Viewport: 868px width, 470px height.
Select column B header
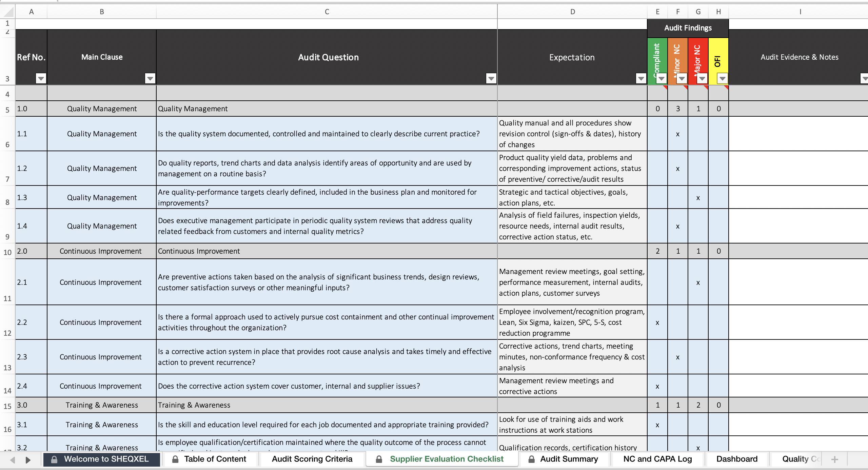(x=102, y=12)
